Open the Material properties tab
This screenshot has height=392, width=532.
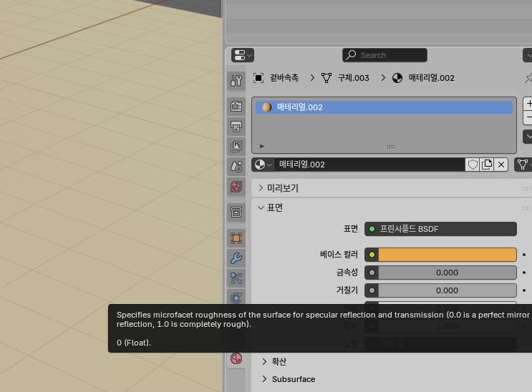point(236,358)
